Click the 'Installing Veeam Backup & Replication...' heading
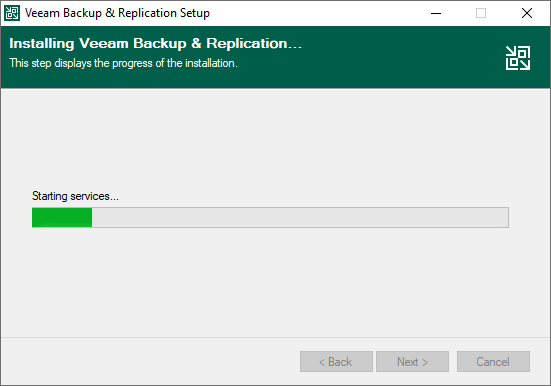Screen dimensions: 551x386 pos(155,44)
